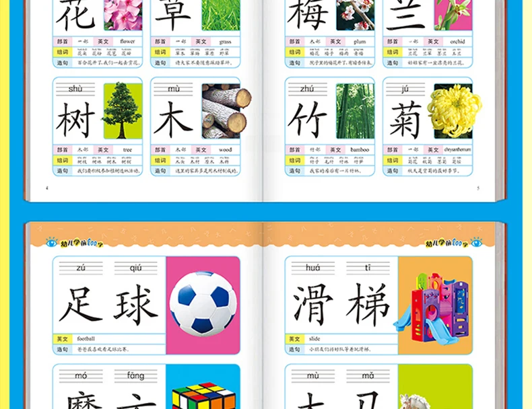Click the pink flower photo next to 花
Screen dimensions: 532x409
(x=123, y=15)
